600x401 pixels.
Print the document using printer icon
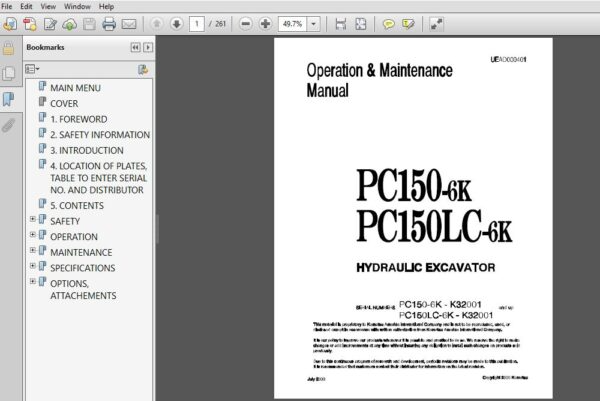109,24
